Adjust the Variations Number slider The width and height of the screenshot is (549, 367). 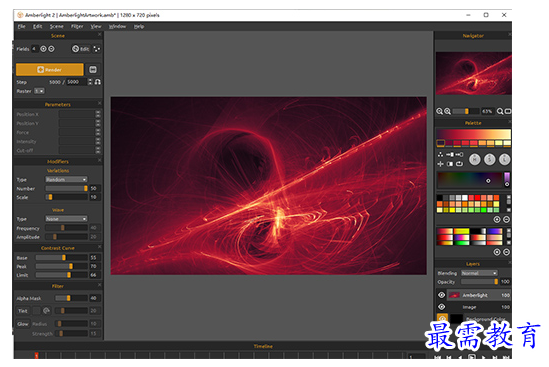tap(66, 188)
